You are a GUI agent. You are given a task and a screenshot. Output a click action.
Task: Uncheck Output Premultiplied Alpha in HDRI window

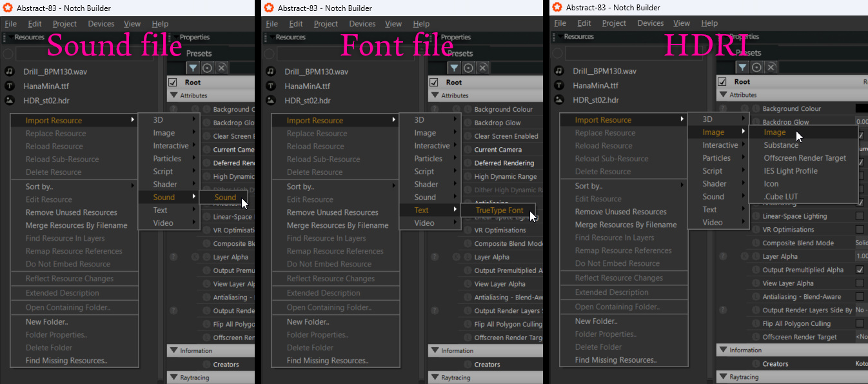860,270
